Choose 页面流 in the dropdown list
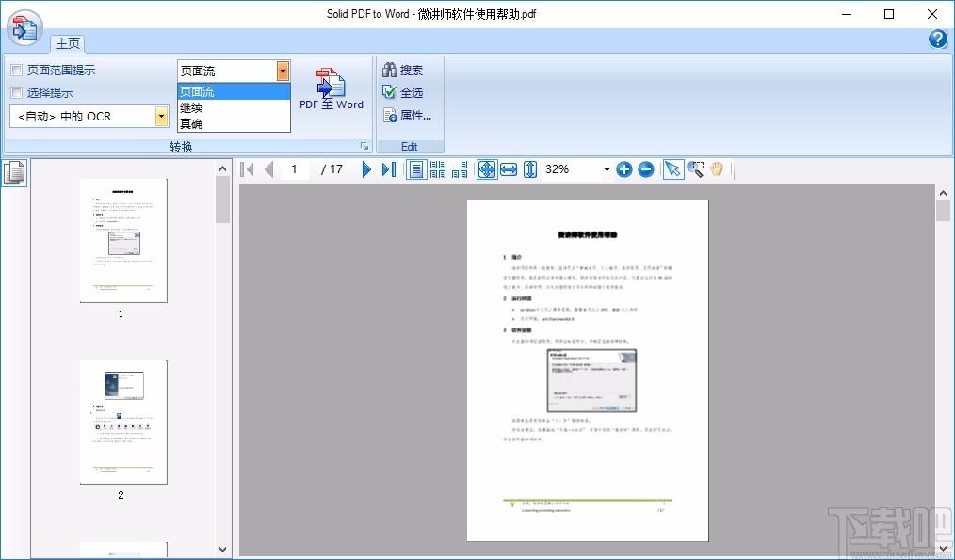This screenshot has height=560, width=955. click(x=234, y=92)
